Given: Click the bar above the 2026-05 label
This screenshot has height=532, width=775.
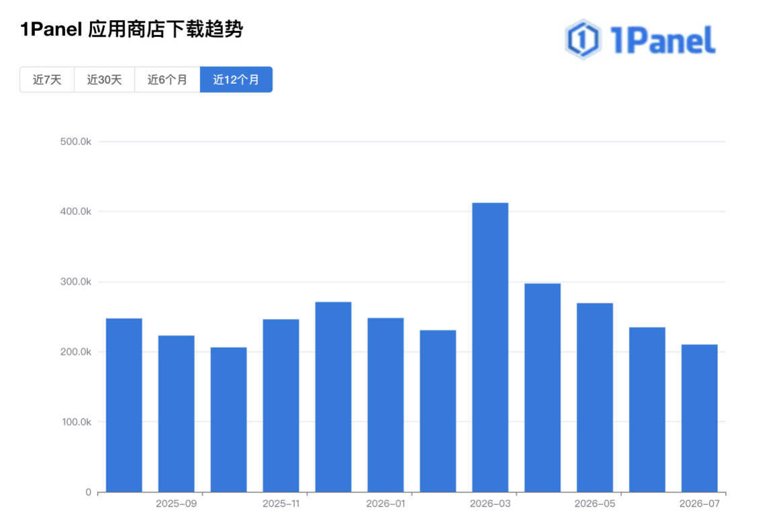Looking at the screenshot, I should pyautogui.click(x=595, y=398).
